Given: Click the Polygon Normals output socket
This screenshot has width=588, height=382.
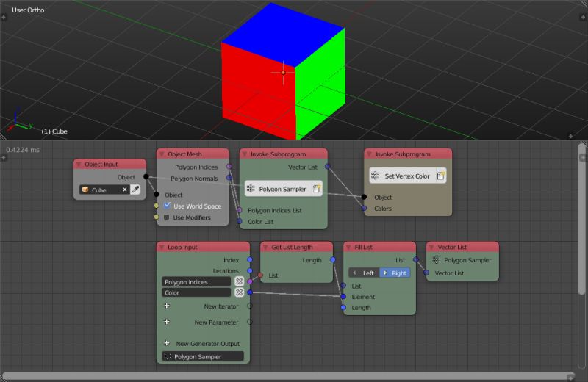Looking at the screenshot, I should [229, 178].
